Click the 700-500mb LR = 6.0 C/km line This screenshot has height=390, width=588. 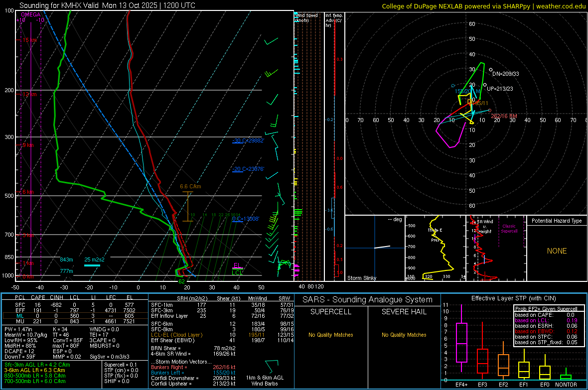[x=35, y=382]
